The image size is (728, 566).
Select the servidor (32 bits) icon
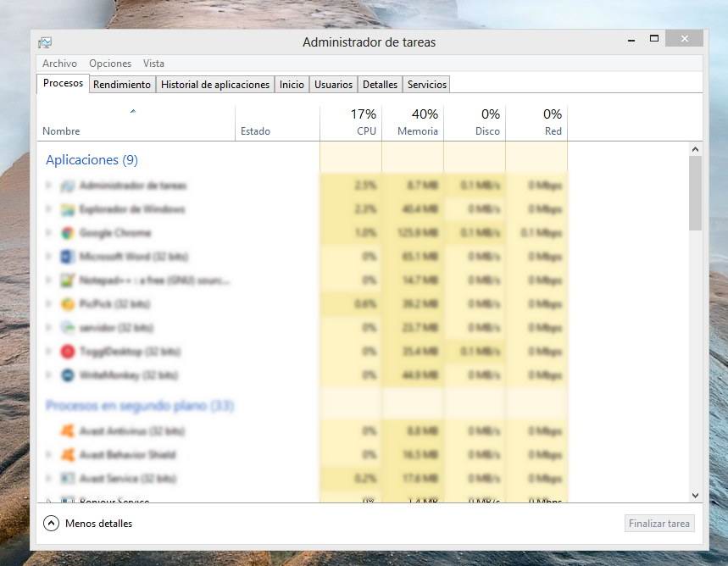67,328
